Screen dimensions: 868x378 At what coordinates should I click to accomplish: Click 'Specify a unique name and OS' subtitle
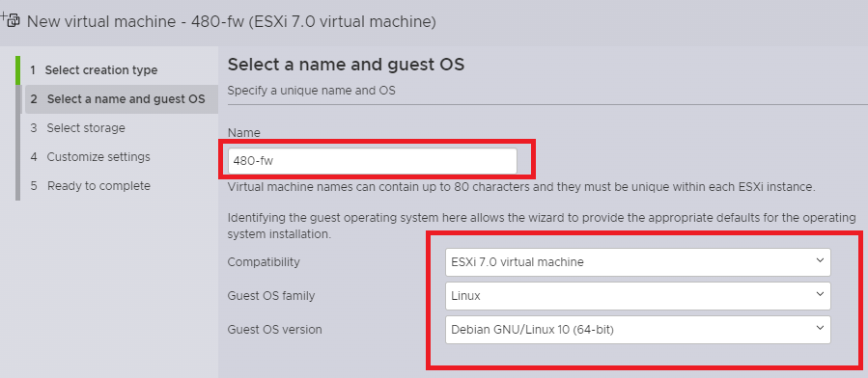pos(312,90)
